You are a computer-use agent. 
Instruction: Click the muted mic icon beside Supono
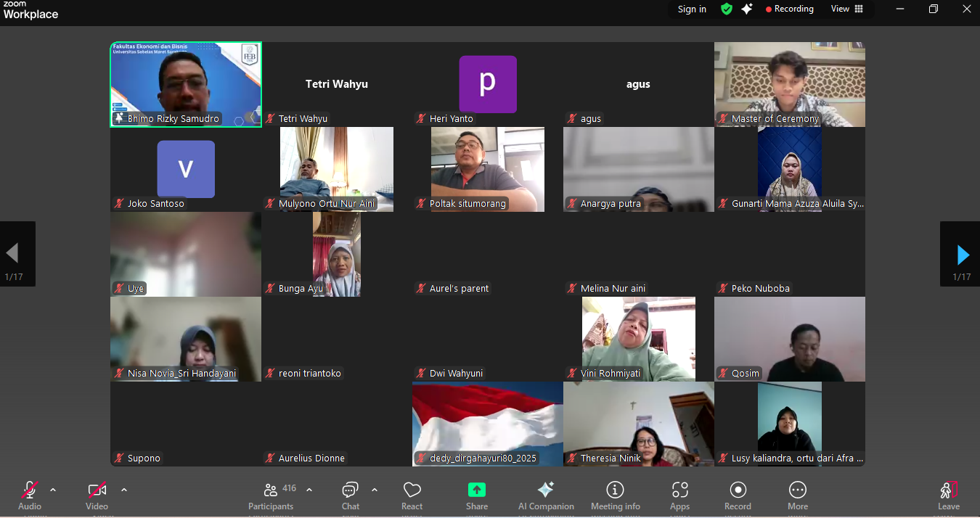tap(119, 459)
